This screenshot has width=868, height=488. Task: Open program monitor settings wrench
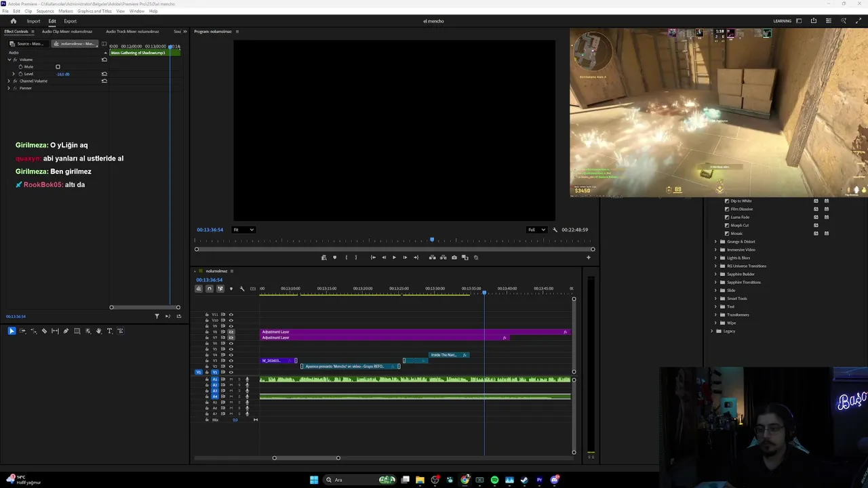(555, 230)
